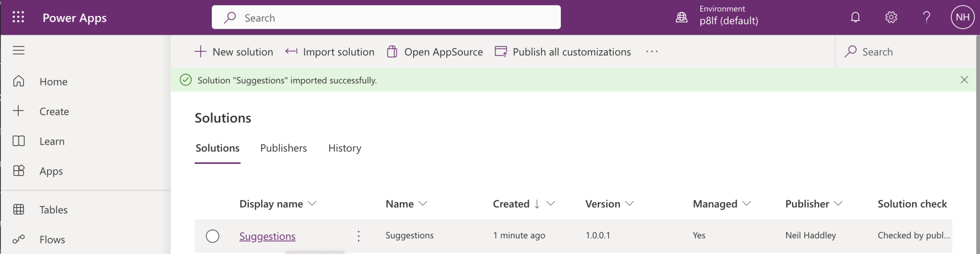Go to Flows in the sidebar
The width and height of the screenshot is (980, 254).
click(x=52, y=240)
